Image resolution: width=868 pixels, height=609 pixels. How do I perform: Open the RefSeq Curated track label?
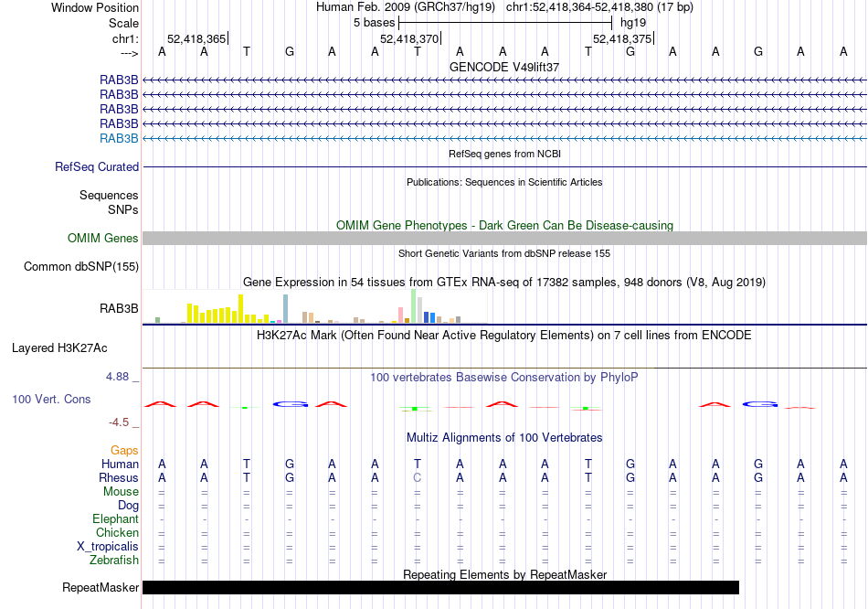[x=97, y=166]
